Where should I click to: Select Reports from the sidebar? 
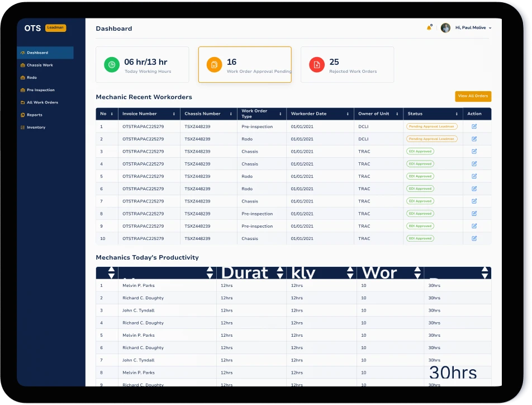35,115
